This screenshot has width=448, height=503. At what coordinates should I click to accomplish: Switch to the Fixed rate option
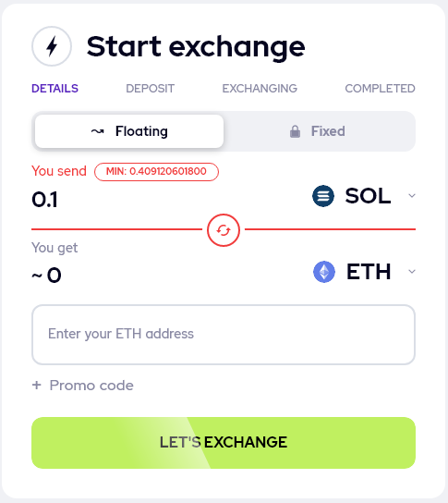point(320,131)
